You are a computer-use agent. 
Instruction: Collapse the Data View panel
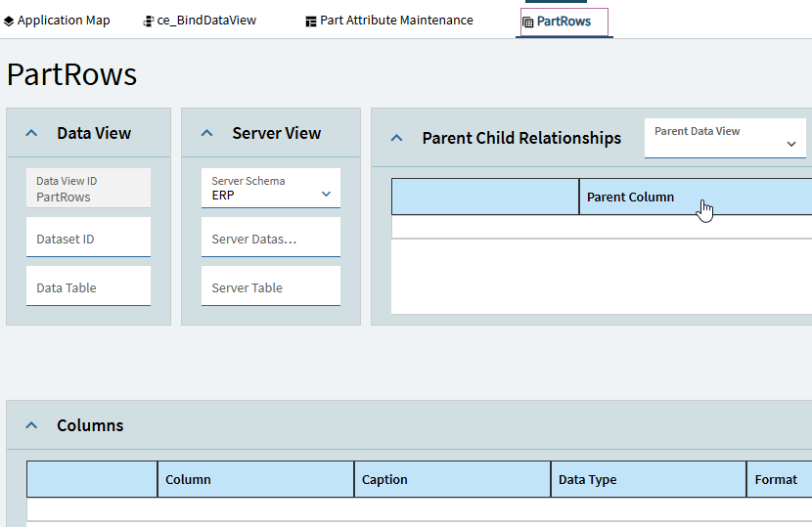pos(31,134)
